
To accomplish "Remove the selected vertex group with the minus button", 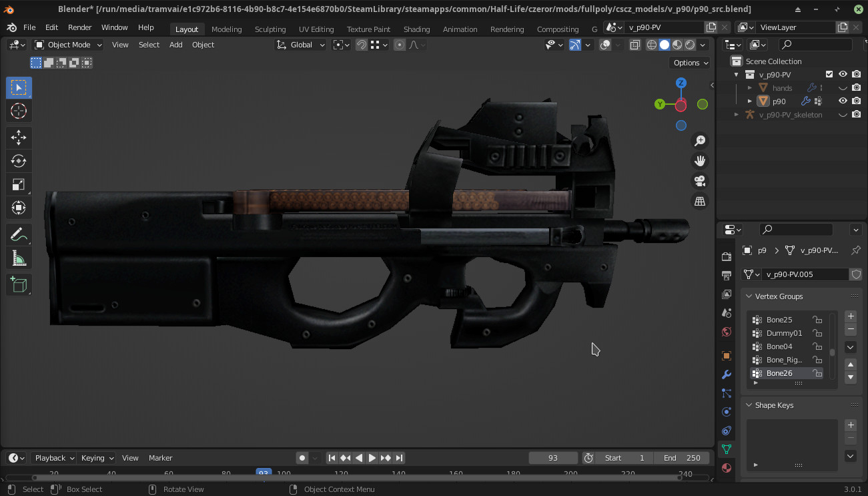I will click(x=850, y=329).
